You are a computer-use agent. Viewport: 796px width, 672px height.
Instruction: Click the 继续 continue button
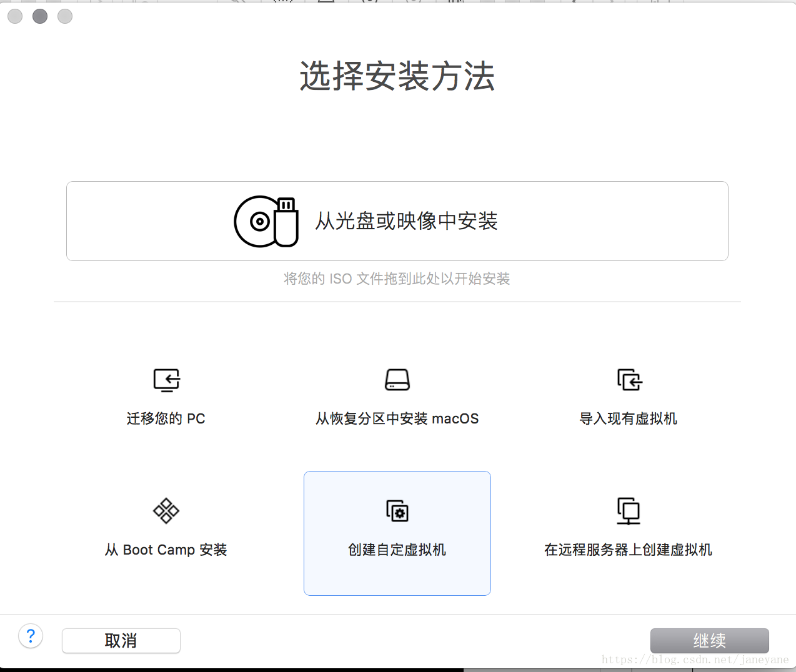click(x=710, y=641)
